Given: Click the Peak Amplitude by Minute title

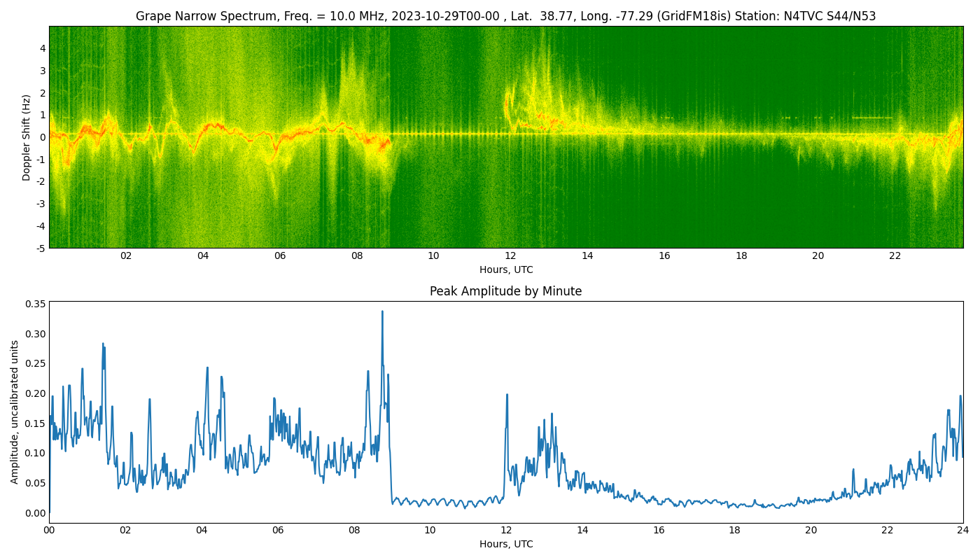Looking at the screenshot, I should [505, 291].
